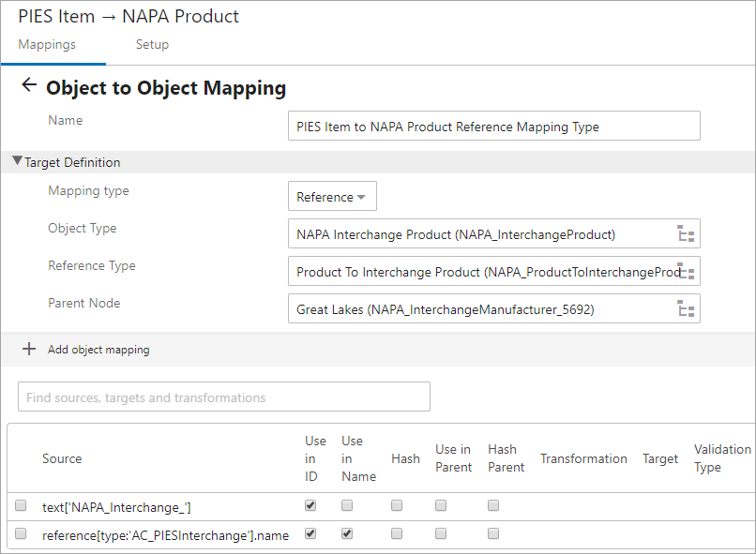Open node picker for Reference Type field

(x=685, y=271)
